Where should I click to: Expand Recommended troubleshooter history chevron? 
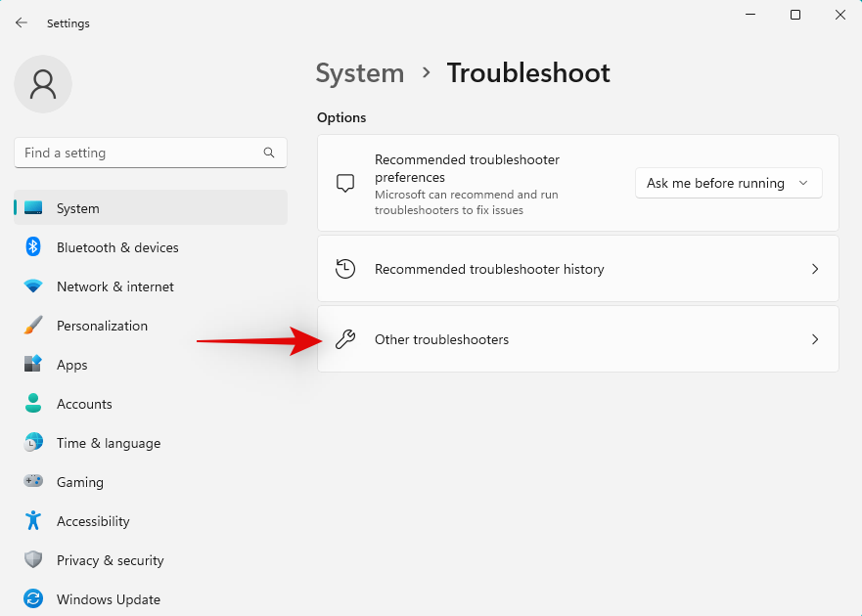coord(815,269)
